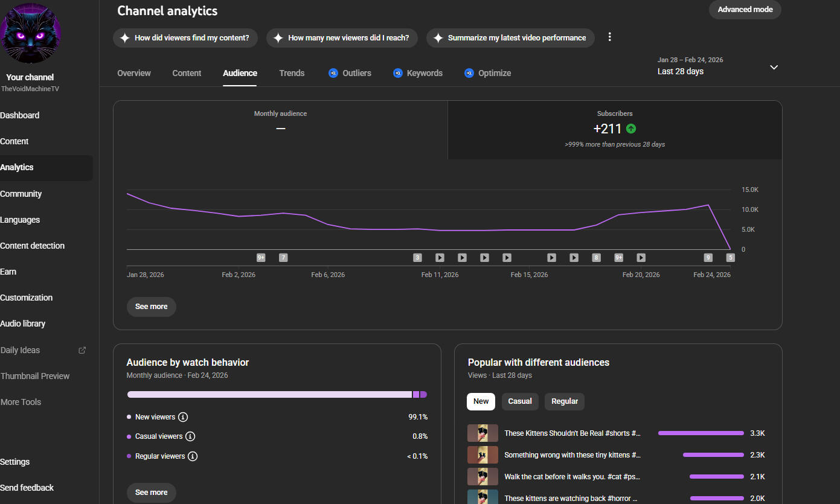
Task: Open the three-dot more options menu
Action: click(x=609, y=37)
